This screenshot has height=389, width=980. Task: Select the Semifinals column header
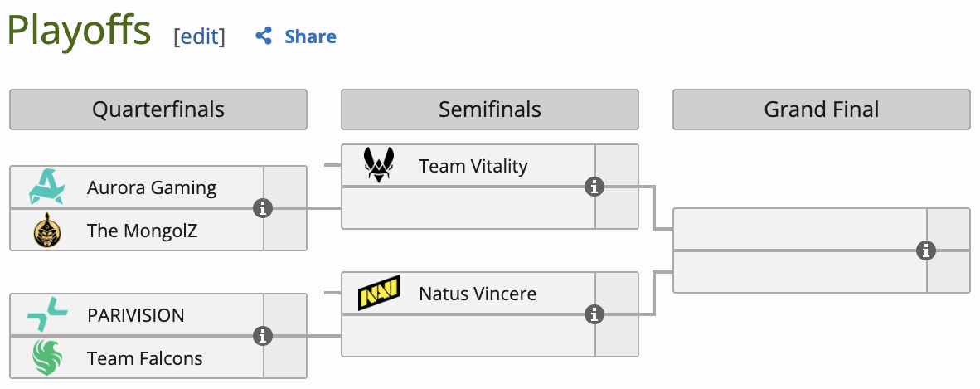490,109
